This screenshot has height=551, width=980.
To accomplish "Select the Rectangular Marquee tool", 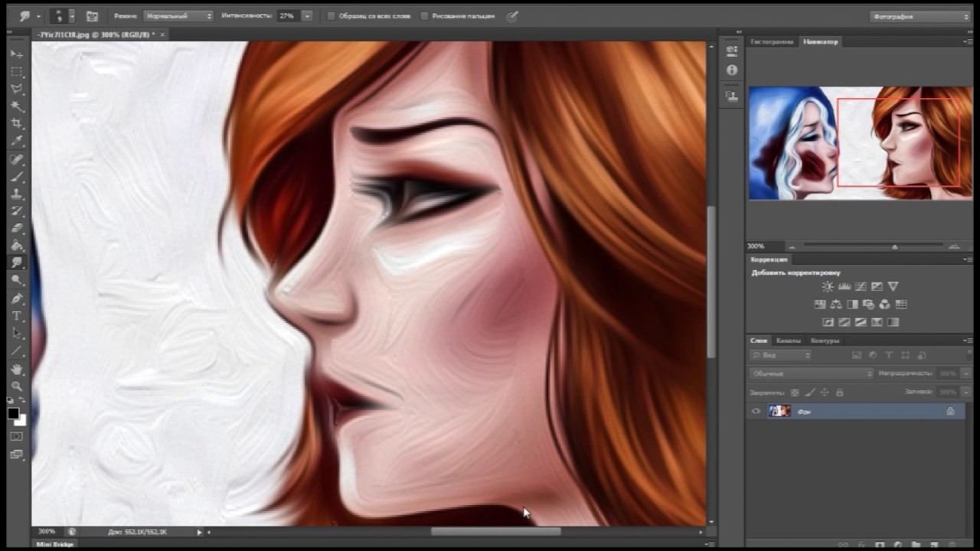I will tap(17, 72).
